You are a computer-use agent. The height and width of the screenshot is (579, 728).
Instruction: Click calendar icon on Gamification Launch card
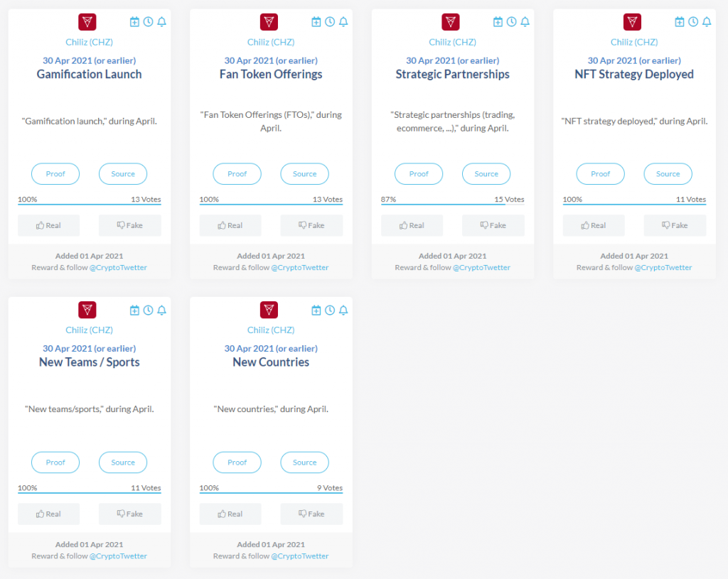coord(134,22)
